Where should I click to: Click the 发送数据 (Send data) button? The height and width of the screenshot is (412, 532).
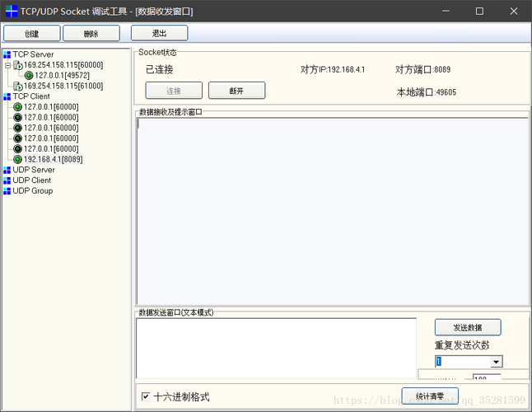pos(468,327)
